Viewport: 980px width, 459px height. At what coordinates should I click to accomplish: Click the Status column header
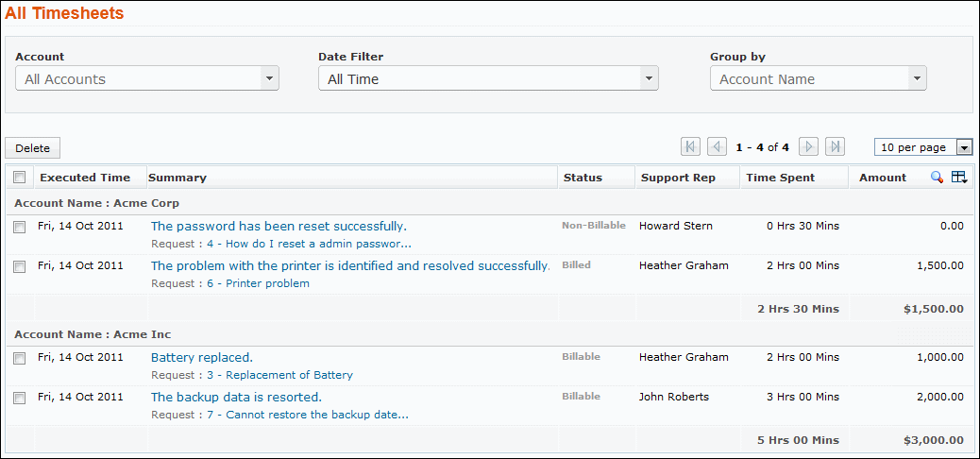coord(583,178)
